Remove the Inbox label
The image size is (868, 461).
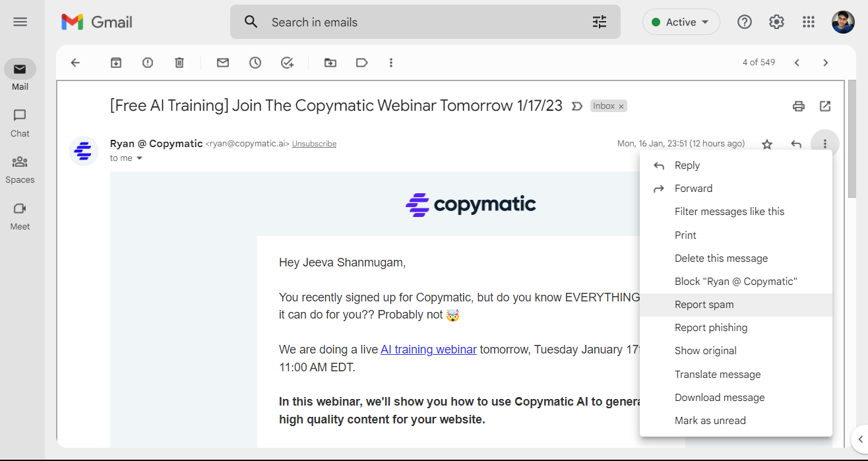click(621, 106)
